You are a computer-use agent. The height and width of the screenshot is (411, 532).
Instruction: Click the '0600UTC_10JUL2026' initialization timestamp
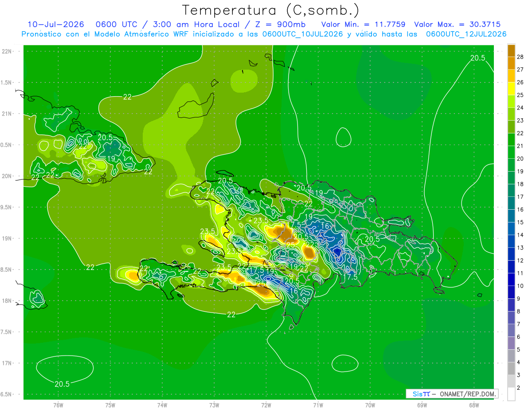(302, 34)
